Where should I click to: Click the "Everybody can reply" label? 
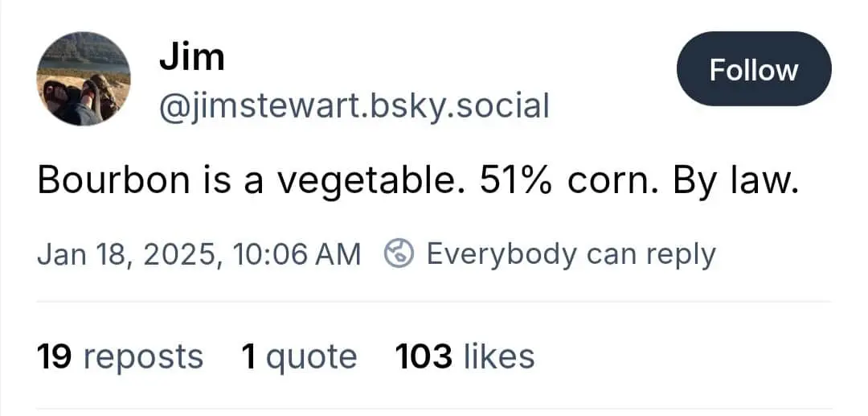[571, 254]
